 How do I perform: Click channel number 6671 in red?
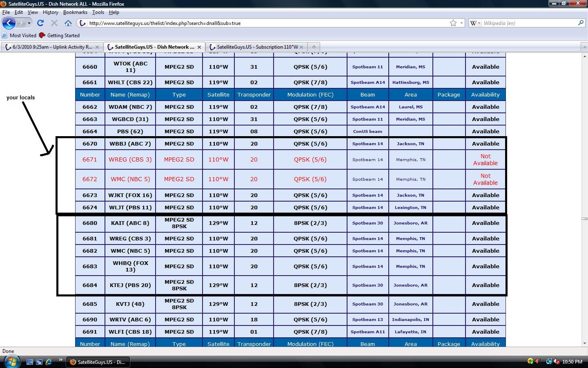[90, 159]
